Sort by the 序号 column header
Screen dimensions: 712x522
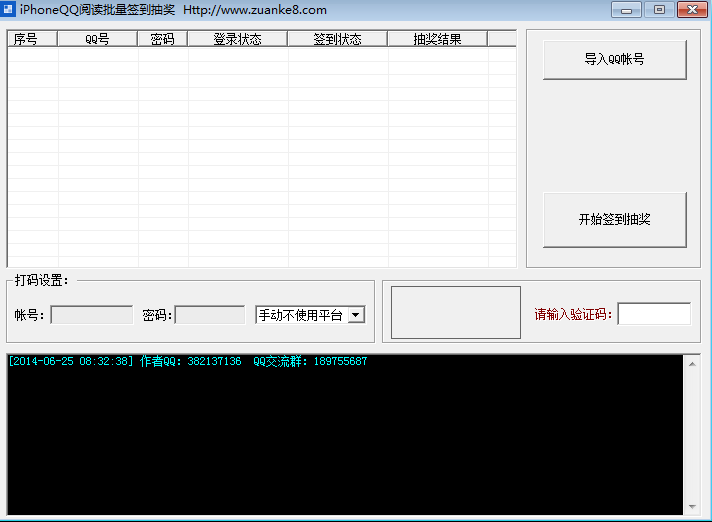coord(32,39)
